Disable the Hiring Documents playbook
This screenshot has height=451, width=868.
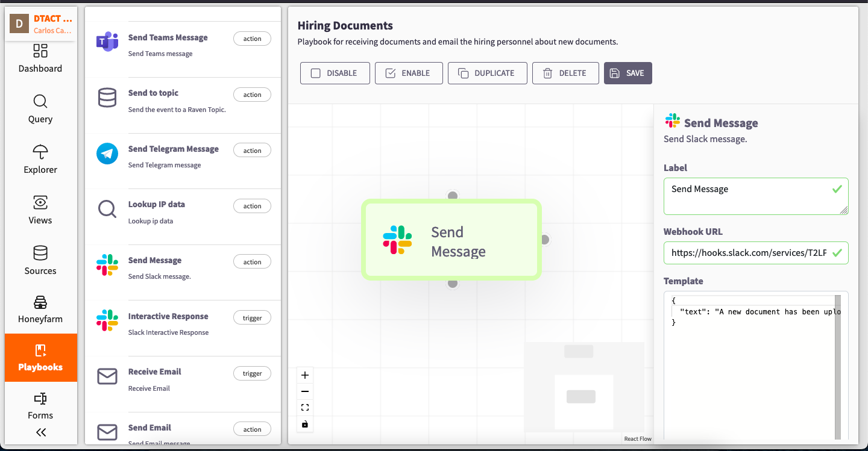335,73
